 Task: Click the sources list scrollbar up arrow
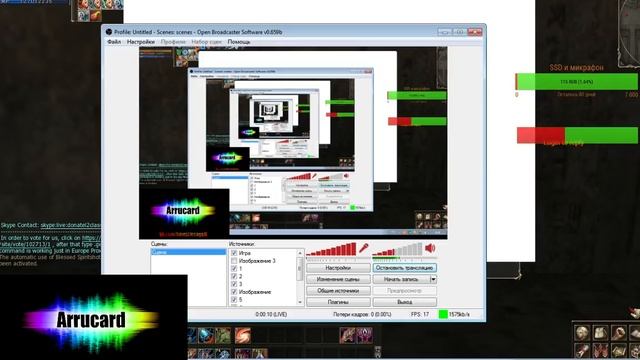(300, 253)
